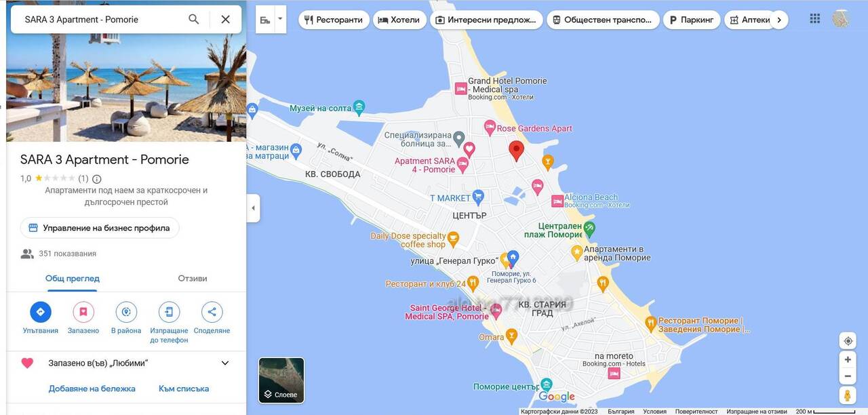
Task: Open the Google apps grid icon
Action: (815, 19)
